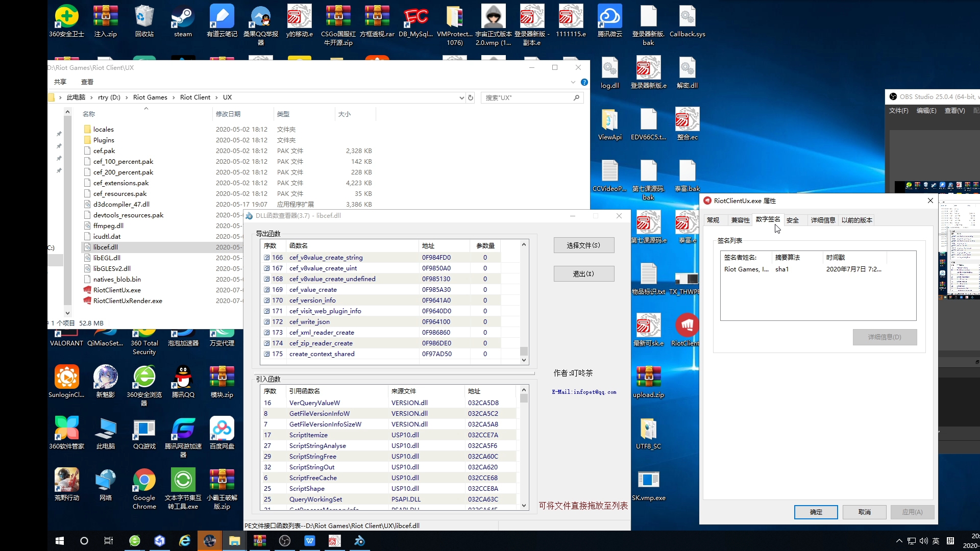Click 取消 in the properties dialog
Viewport: 980px width, 551px height.
pos(864,512)
